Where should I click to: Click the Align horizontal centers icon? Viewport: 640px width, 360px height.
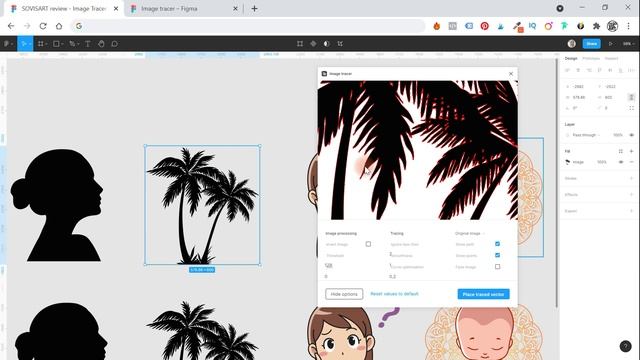point(578,70)
